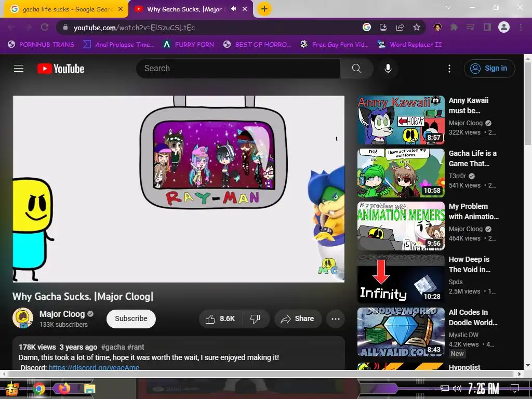Open the system tray volume icon
Viewport: 532px width, 399px height.
[457, 389]
